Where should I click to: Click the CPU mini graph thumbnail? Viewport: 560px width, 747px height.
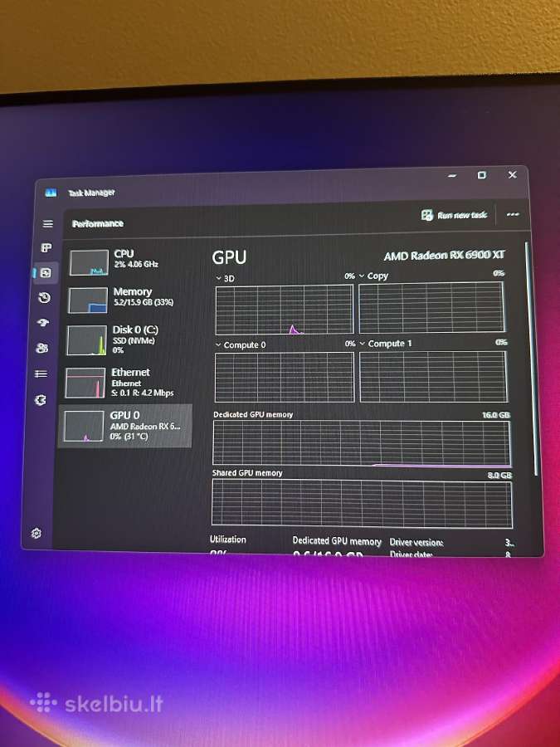[x=89, y=262]
